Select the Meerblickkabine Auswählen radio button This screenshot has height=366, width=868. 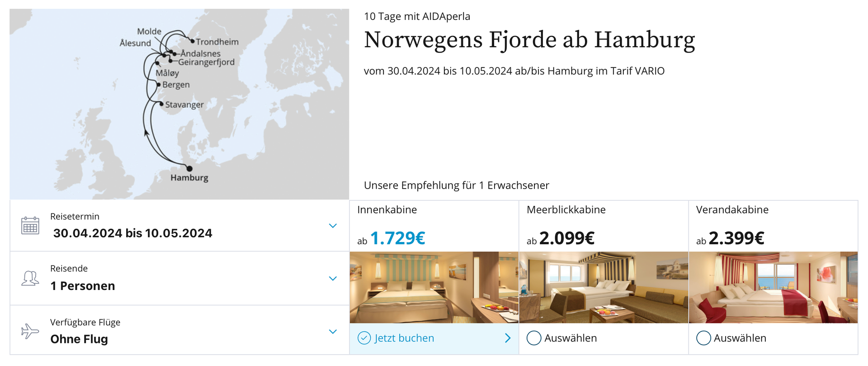click(534, 338)
